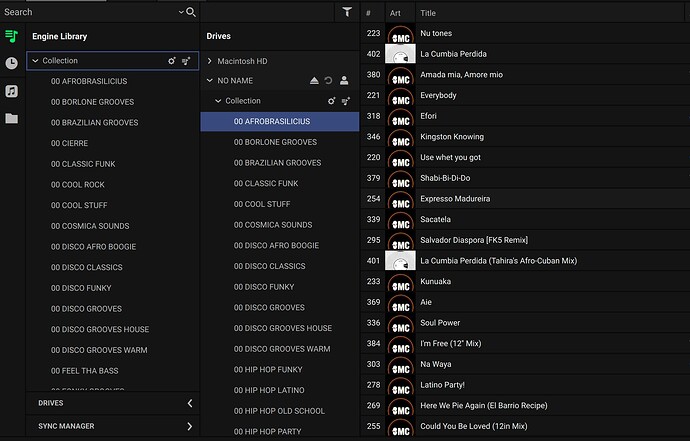Select 00 HIP HOP OLD SCHOOL playlist
690x441 pixels.
[279, 411]
